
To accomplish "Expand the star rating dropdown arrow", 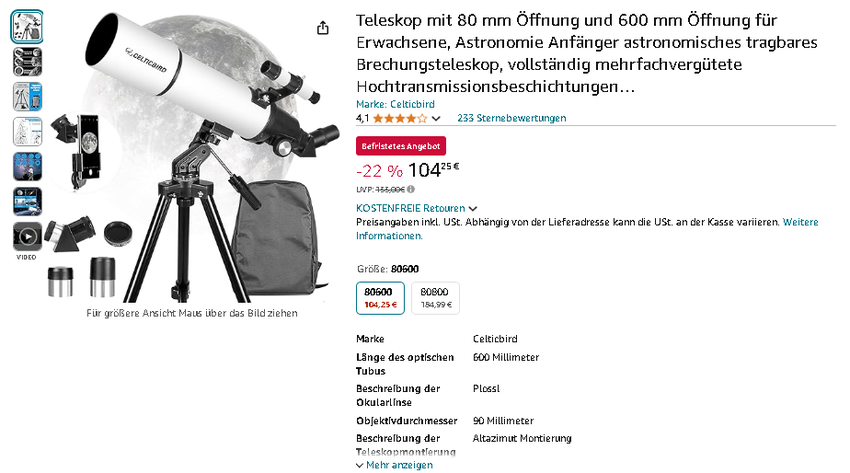I will [x=436, y=118].
